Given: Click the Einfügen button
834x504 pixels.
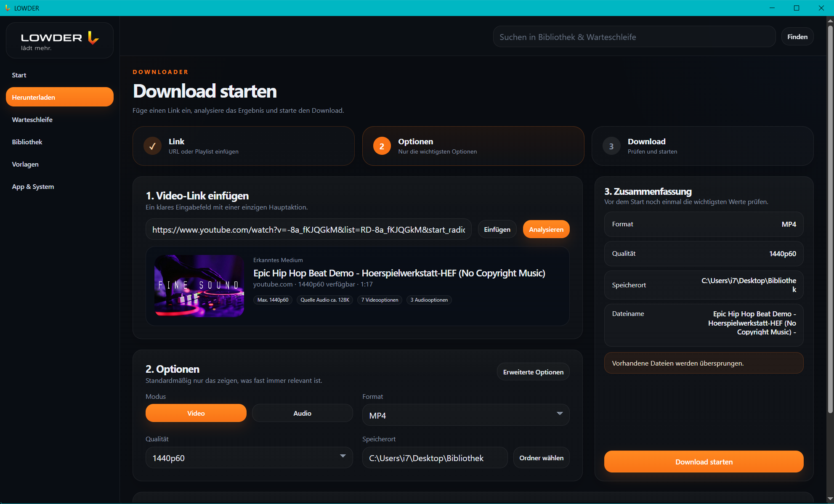Looking at the screenshot, I should coord(497,229).
